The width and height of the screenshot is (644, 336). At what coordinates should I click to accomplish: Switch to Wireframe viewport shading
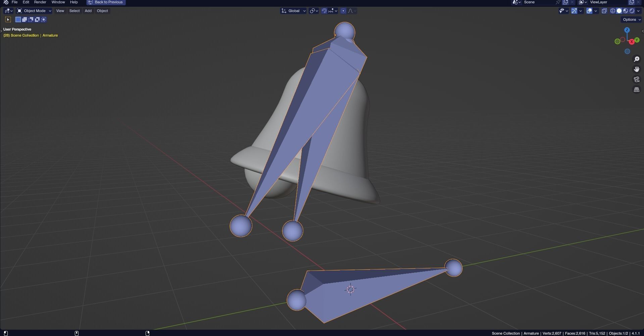[x=613, y=11]
